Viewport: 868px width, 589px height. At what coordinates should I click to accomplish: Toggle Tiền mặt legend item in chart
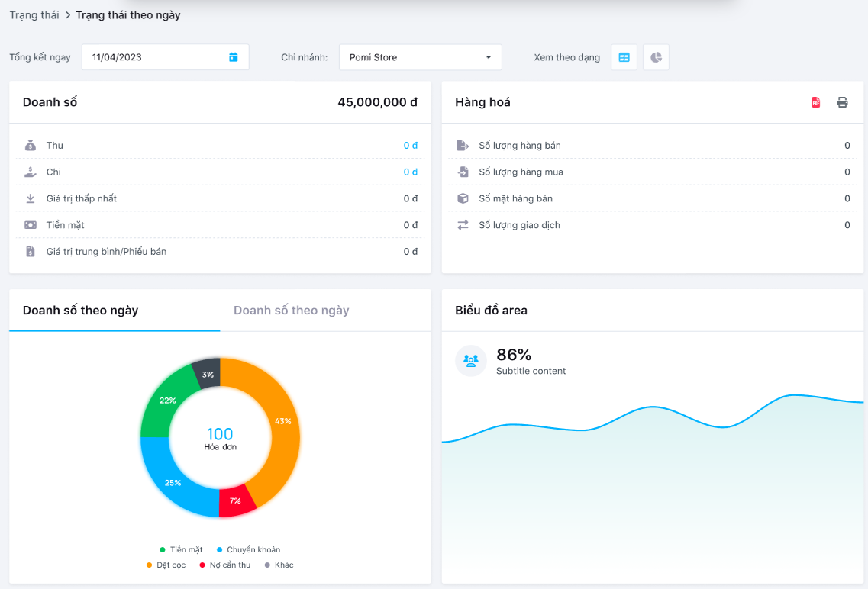click(181, 549)
